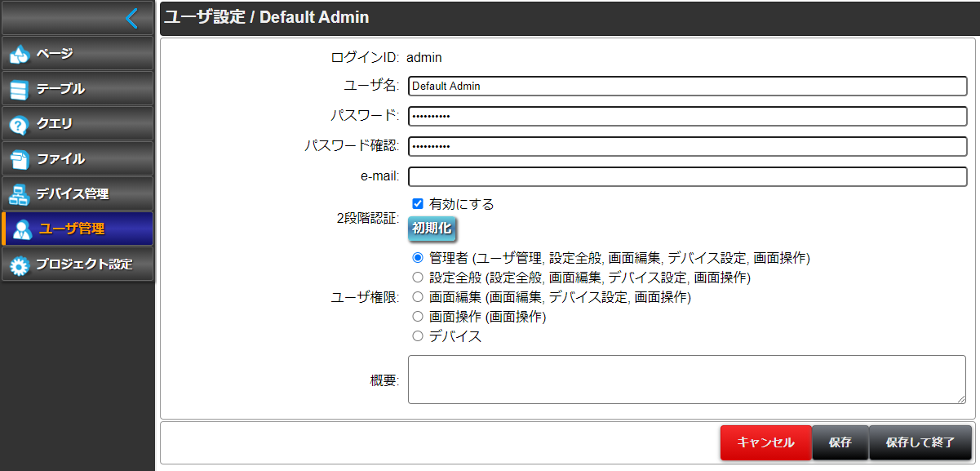The image size is (980, 471).
Task: Click the デバイス管理 network icon
Action: [20, 194]
